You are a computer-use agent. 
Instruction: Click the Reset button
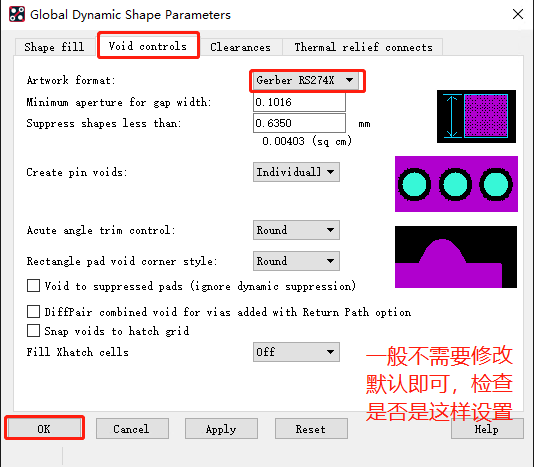tap(311, 429)
